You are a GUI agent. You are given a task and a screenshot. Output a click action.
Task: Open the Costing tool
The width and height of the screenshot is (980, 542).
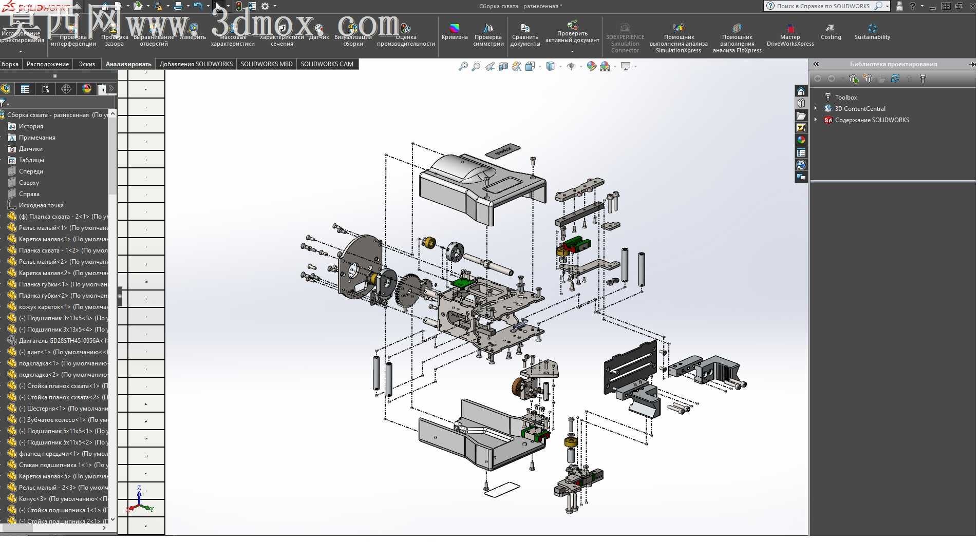coord(831,32)
